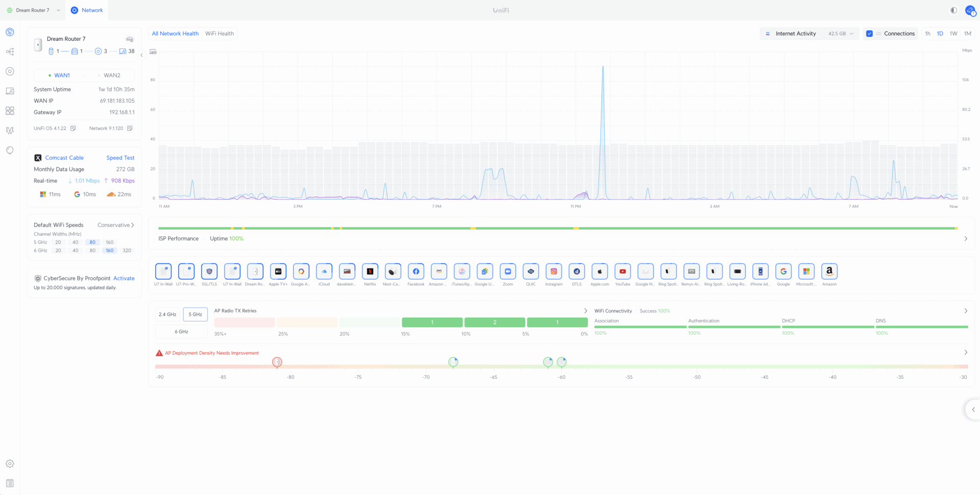The image size is (980, 495).
Task: Open the Dashboard icon in the left sidebar
Action: pyautogui.click(x=10, y=32)
